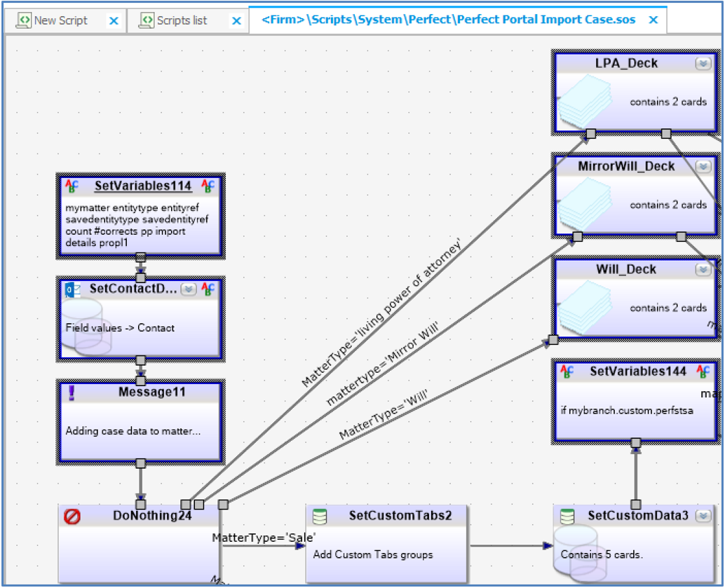The height and width of the screenshot is (588, 725).
Task: Expand the MirrorWill_Deck node chevron
Action: click(703, 167)
